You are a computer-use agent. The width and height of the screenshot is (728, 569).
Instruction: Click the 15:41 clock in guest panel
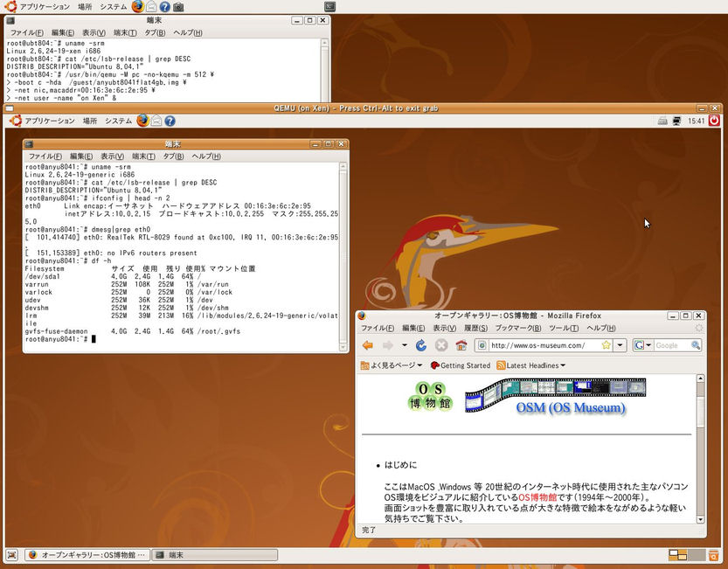click(696, 121)
